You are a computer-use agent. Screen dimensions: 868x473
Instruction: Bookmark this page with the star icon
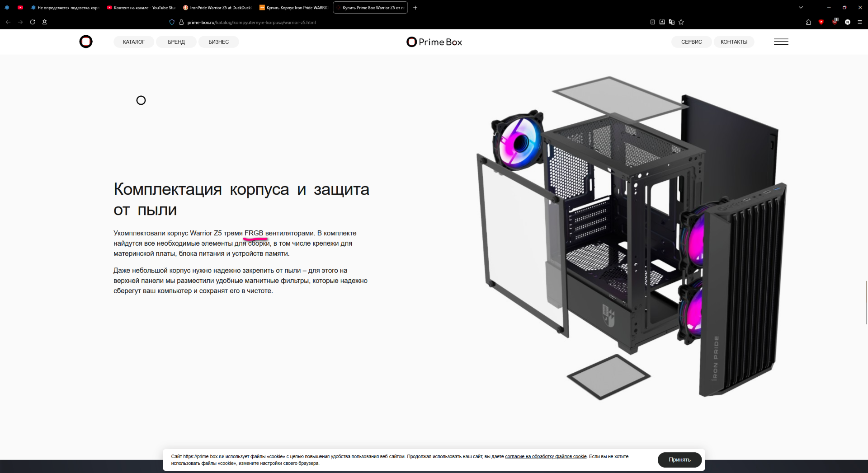[x=681, y=22]
